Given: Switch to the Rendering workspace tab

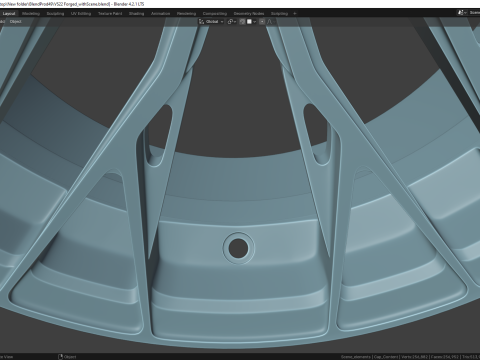Looking at the screenshot, I should pos(186,14).
